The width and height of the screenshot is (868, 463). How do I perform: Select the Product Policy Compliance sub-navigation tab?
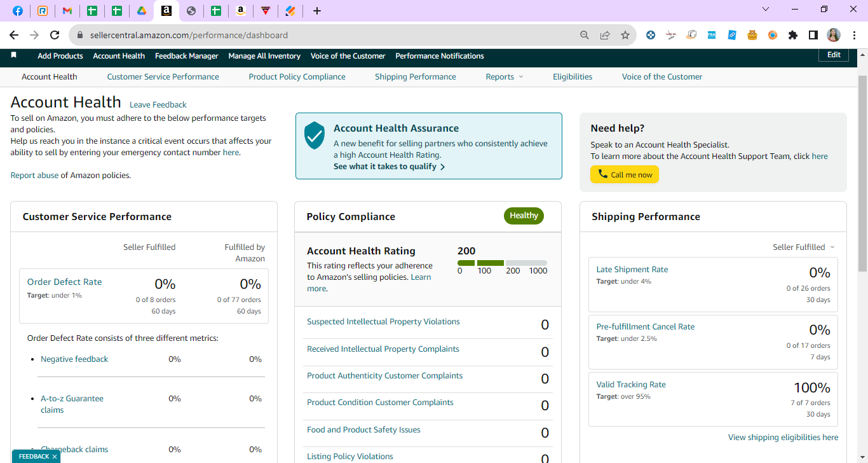(x=297, y=77)
